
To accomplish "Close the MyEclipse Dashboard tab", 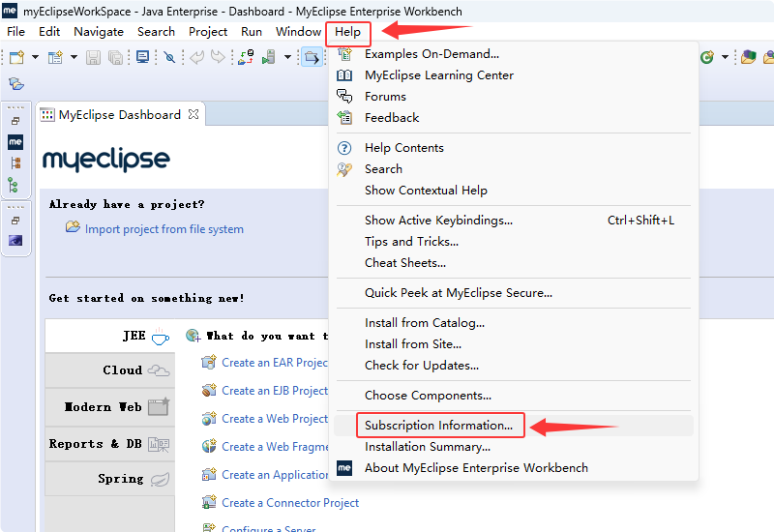I will coord(193,114).
